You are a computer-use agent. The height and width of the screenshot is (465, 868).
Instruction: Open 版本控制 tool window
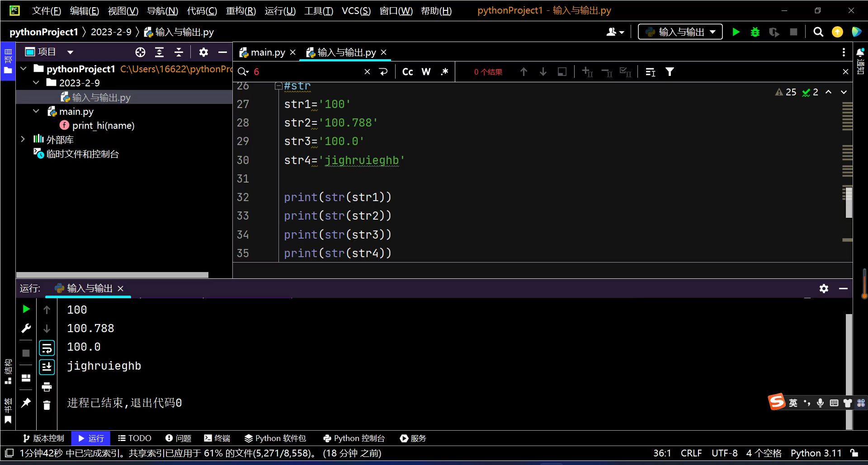click(x=43, y=438)
